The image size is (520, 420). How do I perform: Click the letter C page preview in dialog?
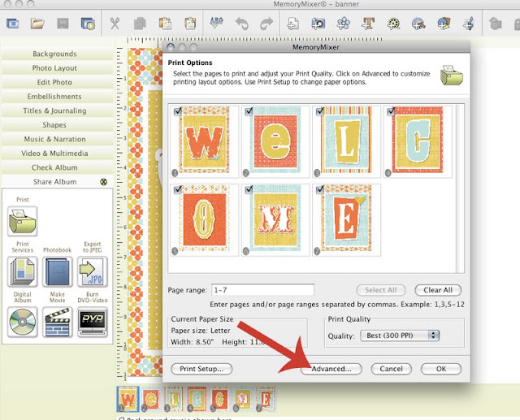click(418, 141)
